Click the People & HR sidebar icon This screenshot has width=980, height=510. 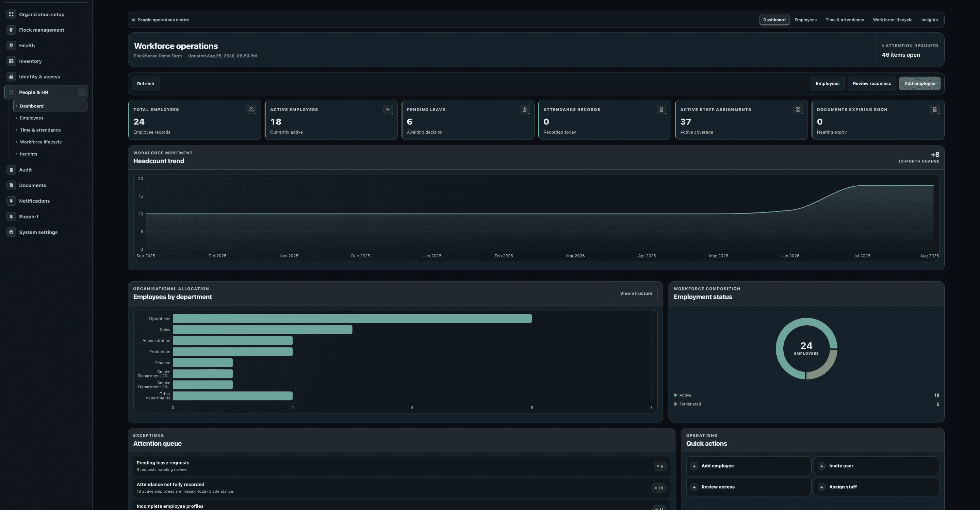11,92
